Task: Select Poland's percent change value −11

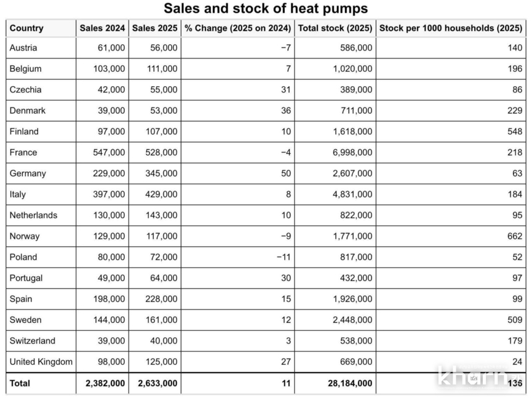Action: coord(283,257)
